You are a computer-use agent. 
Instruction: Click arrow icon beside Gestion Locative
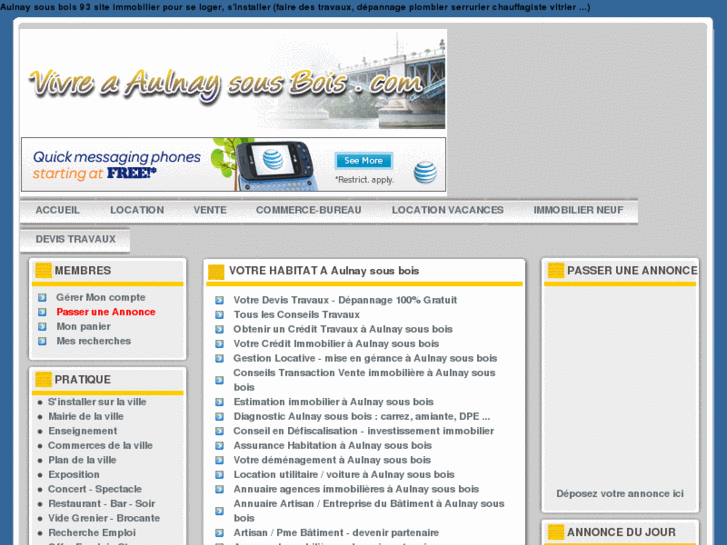pyautogui.click(x=219, y=358)
